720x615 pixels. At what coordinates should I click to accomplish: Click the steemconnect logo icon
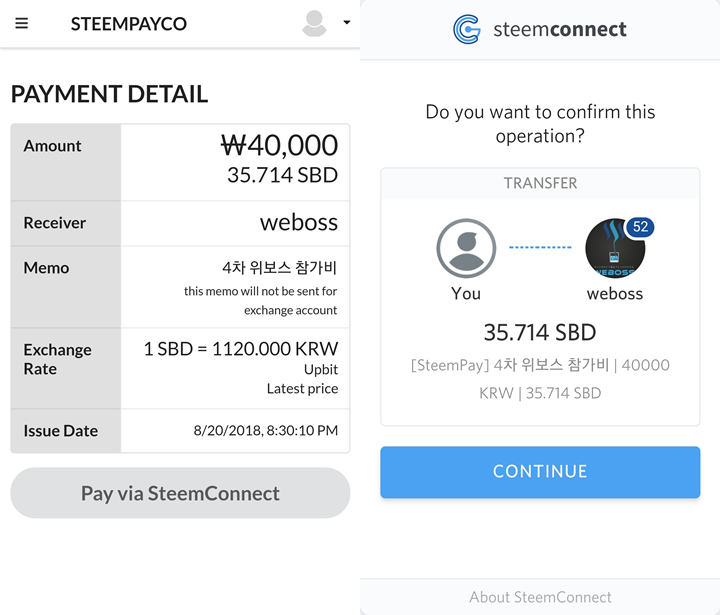tap(467, 29)
